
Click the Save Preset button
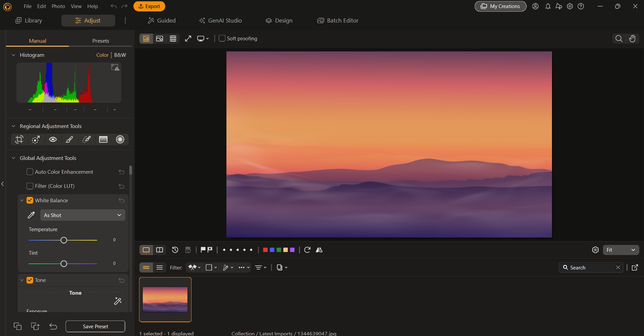pos(95,326)
